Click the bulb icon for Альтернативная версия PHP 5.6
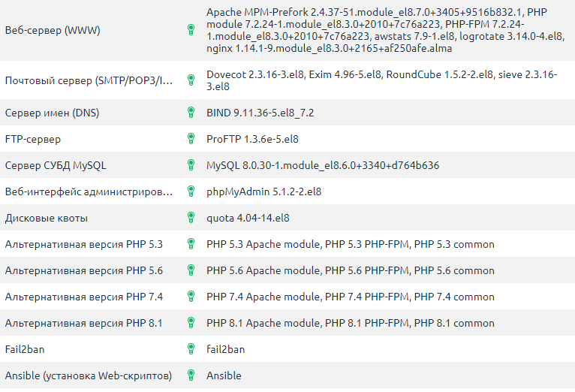 [191, 270]
